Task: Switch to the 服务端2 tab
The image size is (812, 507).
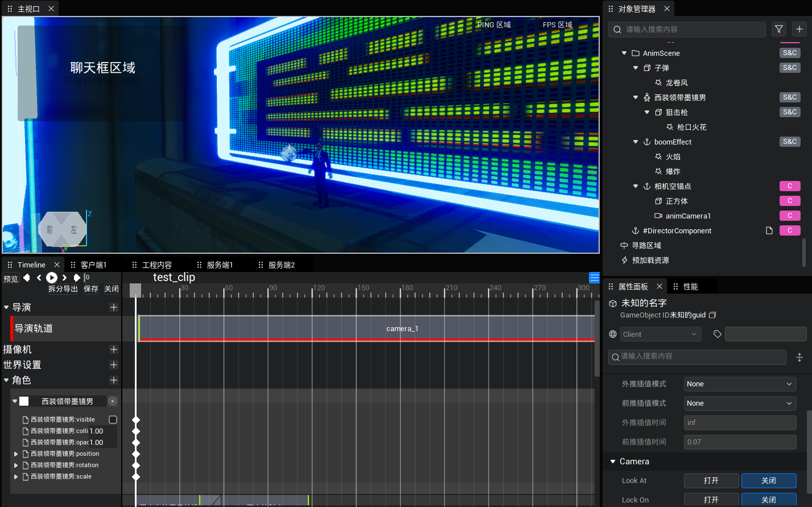Action: point(281,265)
